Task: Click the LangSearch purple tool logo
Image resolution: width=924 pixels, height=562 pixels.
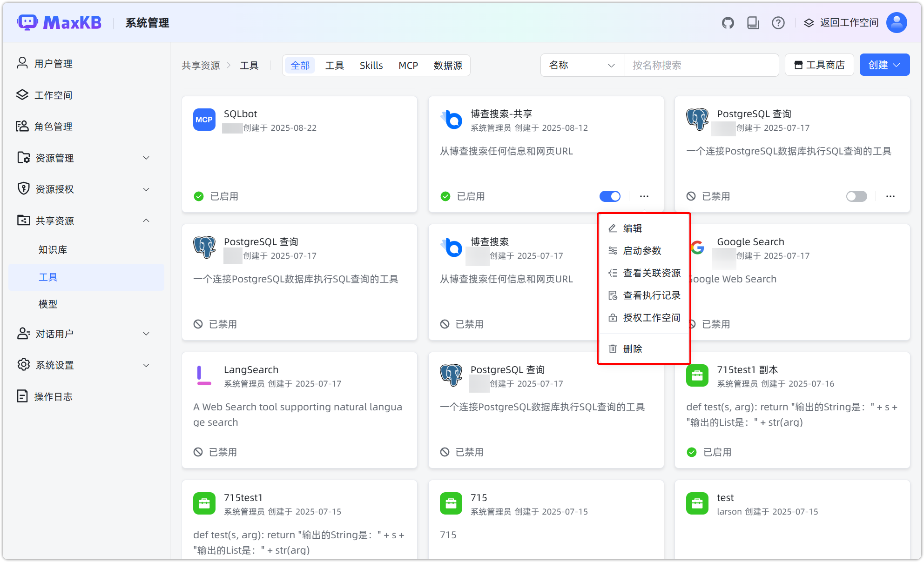Action: (203, 375)
